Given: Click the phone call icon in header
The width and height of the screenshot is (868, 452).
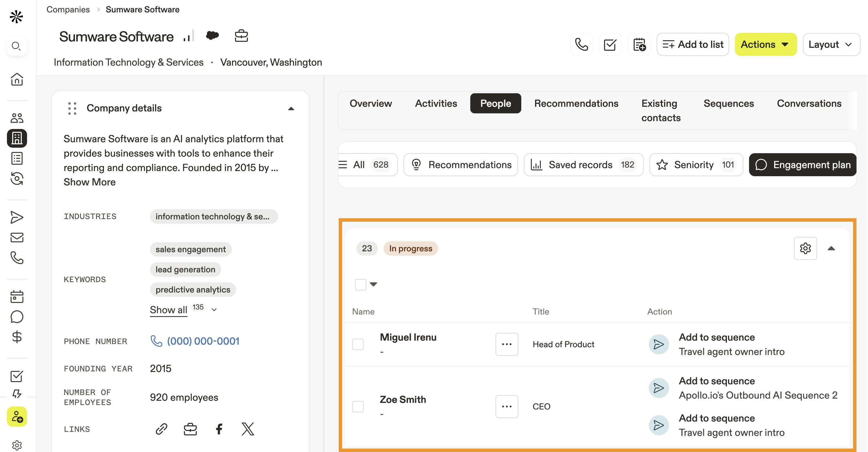Looking at the screenshot, I should [581, 44].
